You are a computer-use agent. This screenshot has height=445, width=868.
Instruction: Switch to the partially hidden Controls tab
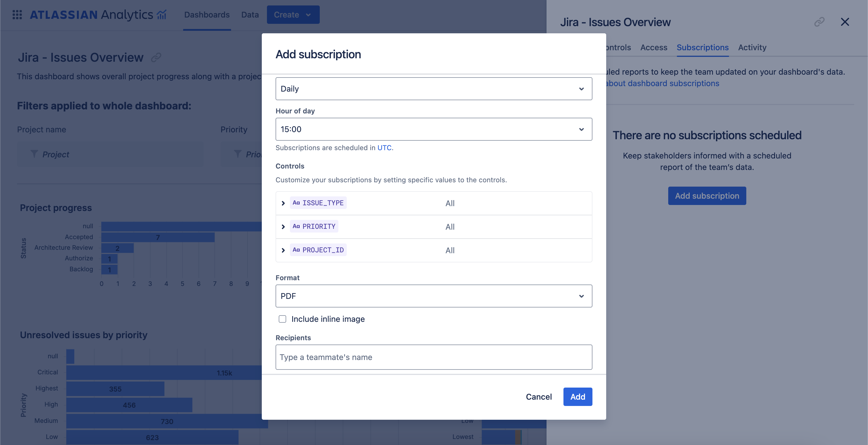(x=618, y=48)
